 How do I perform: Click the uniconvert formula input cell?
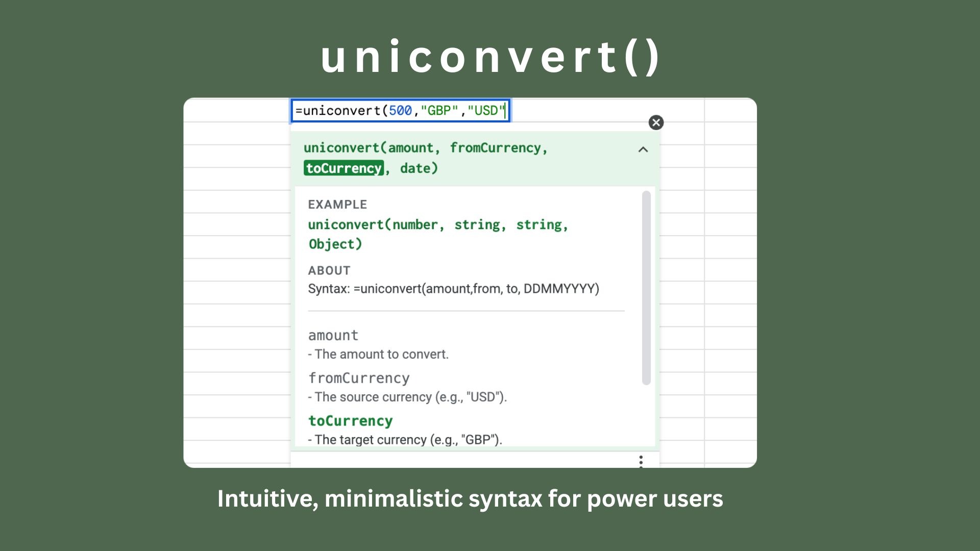click(x=401, y=111)
